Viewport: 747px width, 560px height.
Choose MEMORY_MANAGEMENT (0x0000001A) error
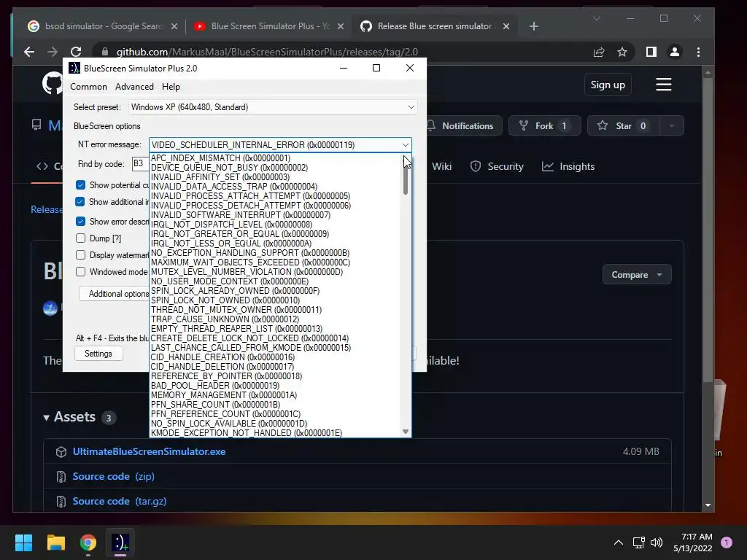click(x=224, y=395)
